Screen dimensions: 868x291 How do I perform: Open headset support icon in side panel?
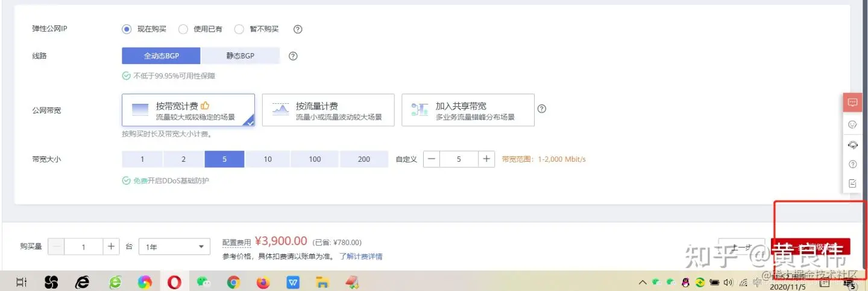point(852,145)
